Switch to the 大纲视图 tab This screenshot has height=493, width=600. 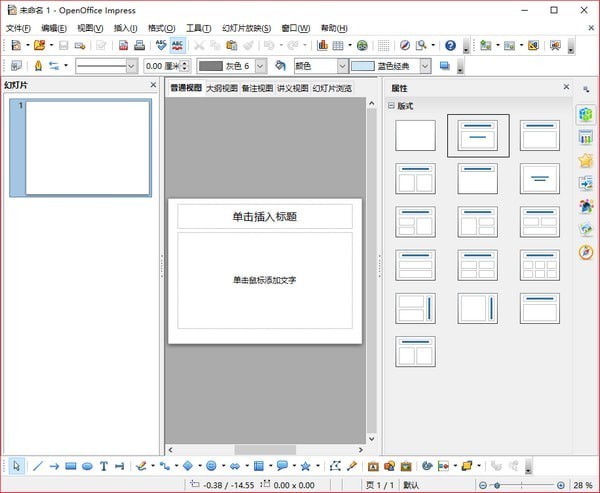(x=222, y=88)
